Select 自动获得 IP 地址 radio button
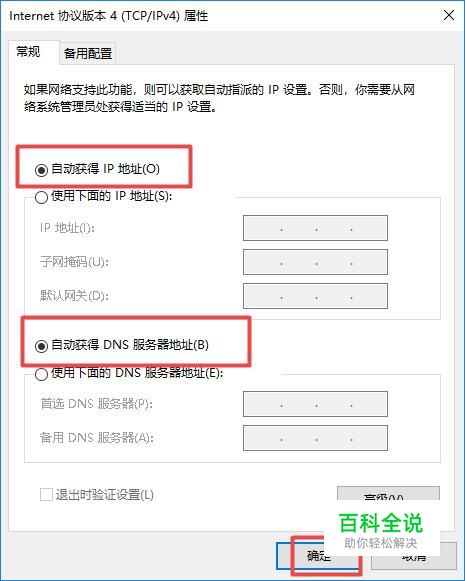The width and height of the screenshot is (465, 581). pyautogui.click(x=41, y=170)
